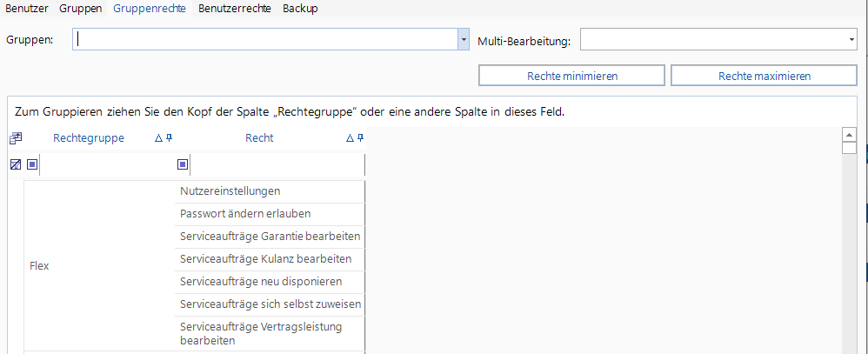This screenshot has height=354, width=868.
Task: Expand the Multi-Bearbeitung dropdown
Action: click(850, 40)
